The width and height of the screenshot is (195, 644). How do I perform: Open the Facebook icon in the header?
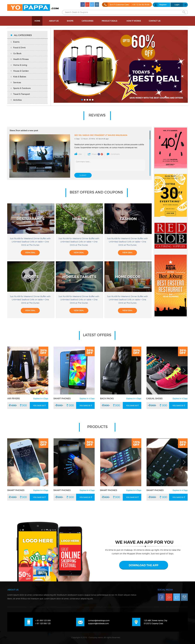coord(82,5)
